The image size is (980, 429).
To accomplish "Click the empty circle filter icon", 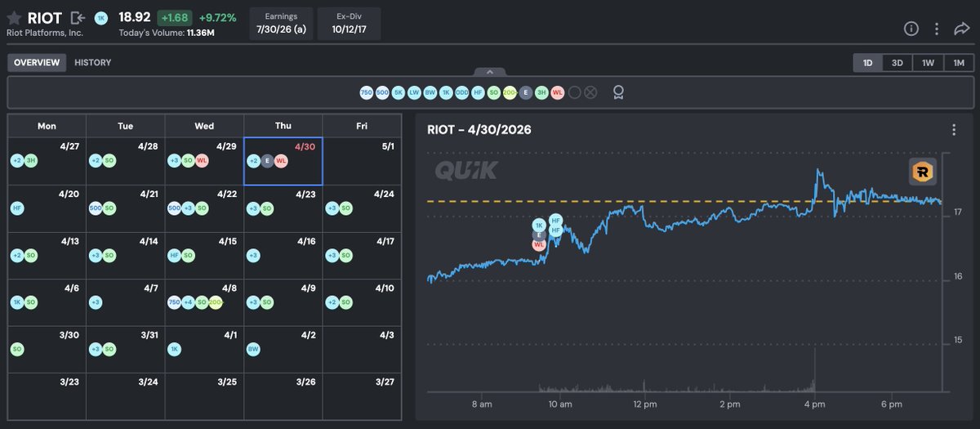I will pos(574,92).
